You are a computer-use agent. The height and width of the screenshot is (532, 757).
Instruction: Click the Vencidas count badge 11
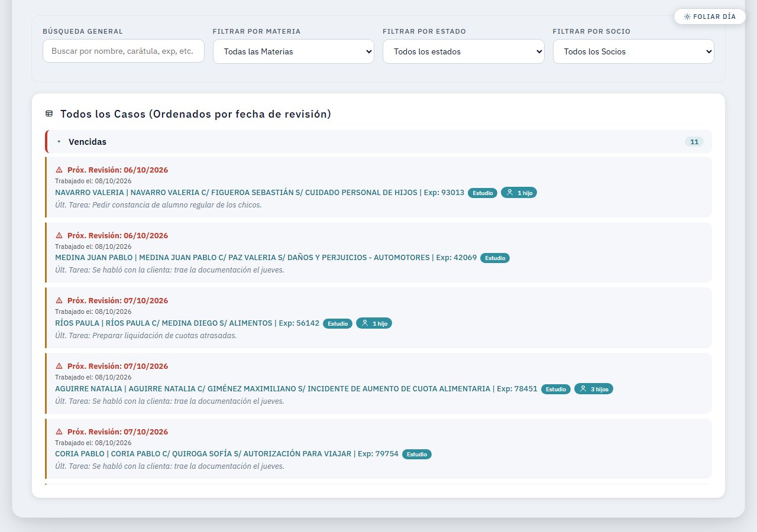tap(694, 142)
